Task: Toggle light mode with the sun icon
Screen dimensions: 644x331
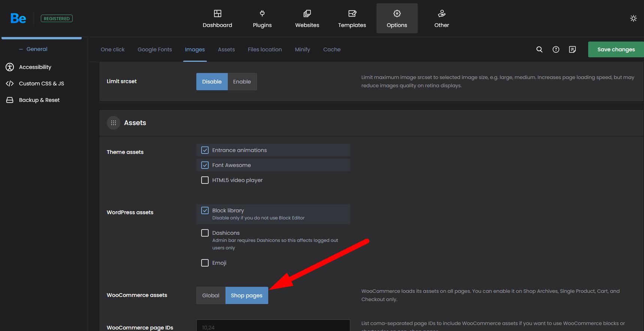Action: click(x=634, y=18)
